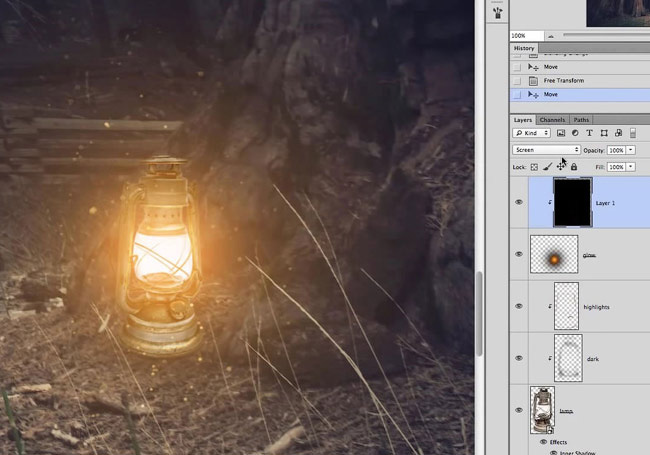The width and height of the screenshot is (650, 455).
Task: Click the Navigator zoom-out mountain icon
Action: pyautogui.click(x=551, y=36)
